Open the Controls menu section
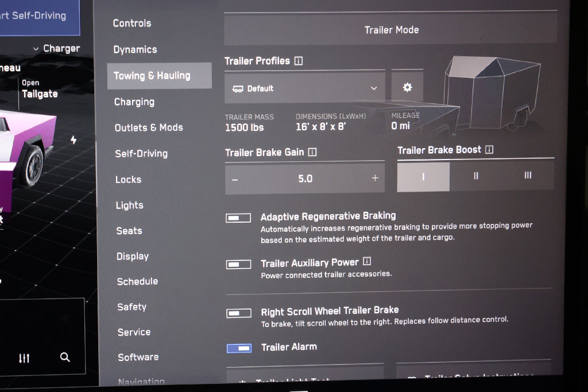 (132, 23)
